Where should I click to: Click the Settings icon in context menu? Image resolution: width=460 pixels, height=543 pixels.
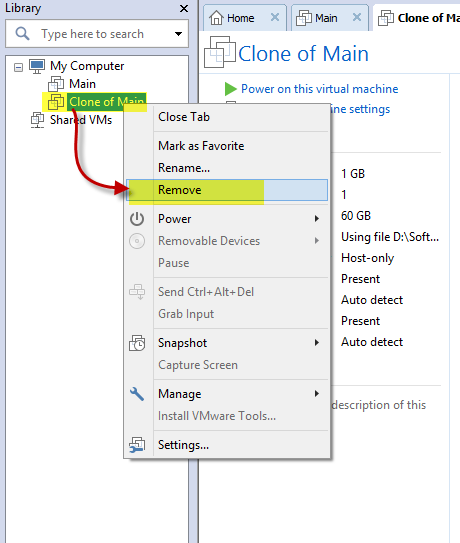pyautogui.click(x=137, y=445)
